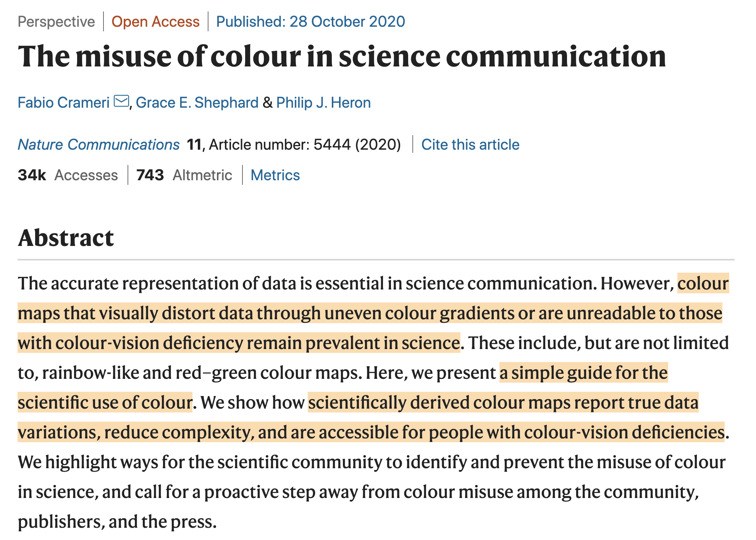
Task: Click the article title heading
Action: coord(342,57)
